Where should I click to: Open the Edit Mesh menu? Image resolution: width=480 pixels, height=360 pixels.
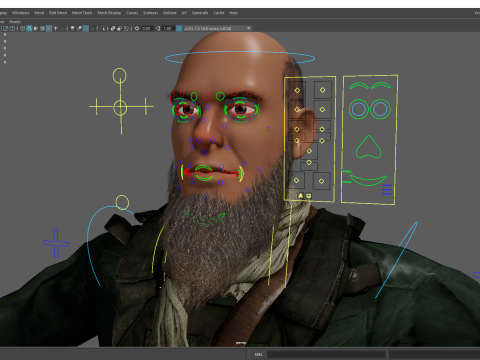[58, 13]
